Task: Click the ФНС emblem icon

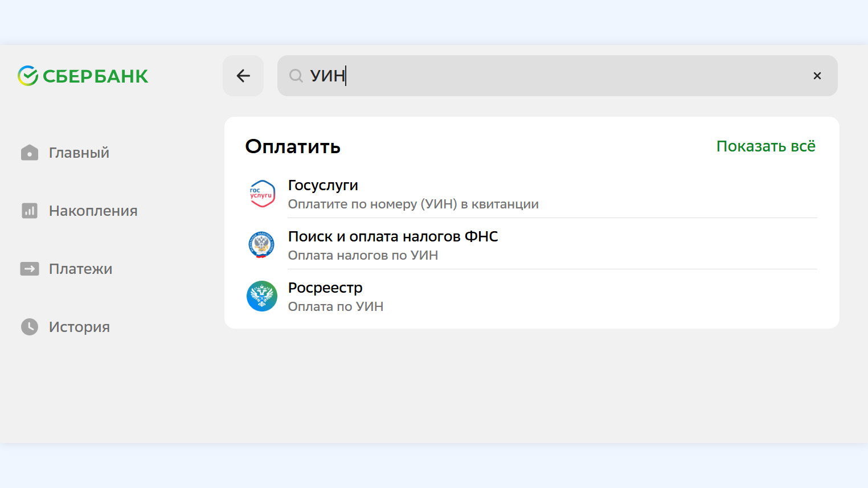Action: point(262,245)
